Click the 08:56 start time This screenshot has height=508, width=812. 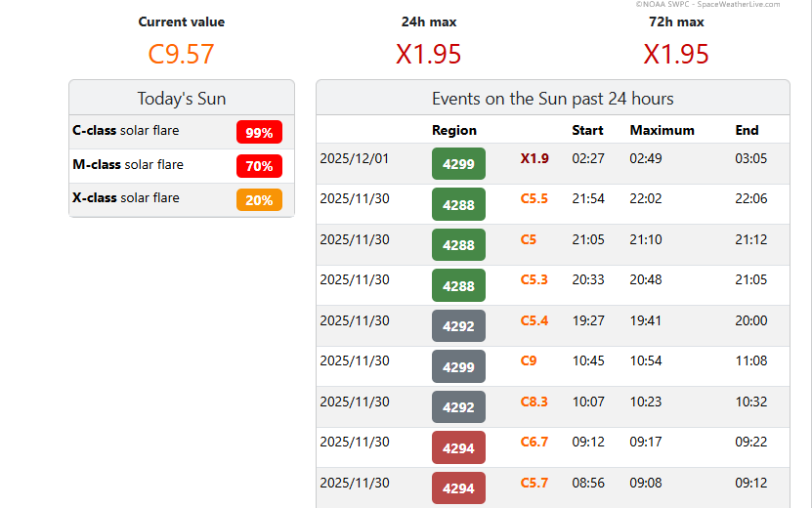pyautogui.click(x=588, y=483)
